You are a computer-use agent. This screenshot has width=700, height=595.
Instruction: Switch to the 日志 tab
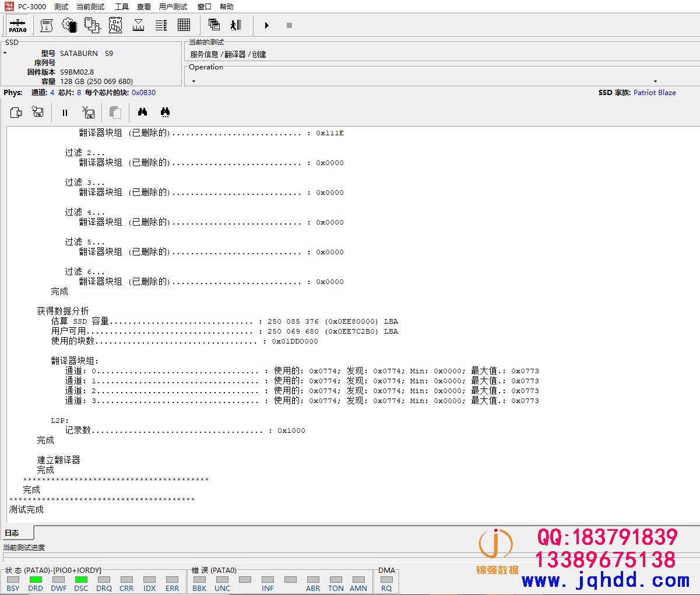pyautogui.click(x=12, y=533)
